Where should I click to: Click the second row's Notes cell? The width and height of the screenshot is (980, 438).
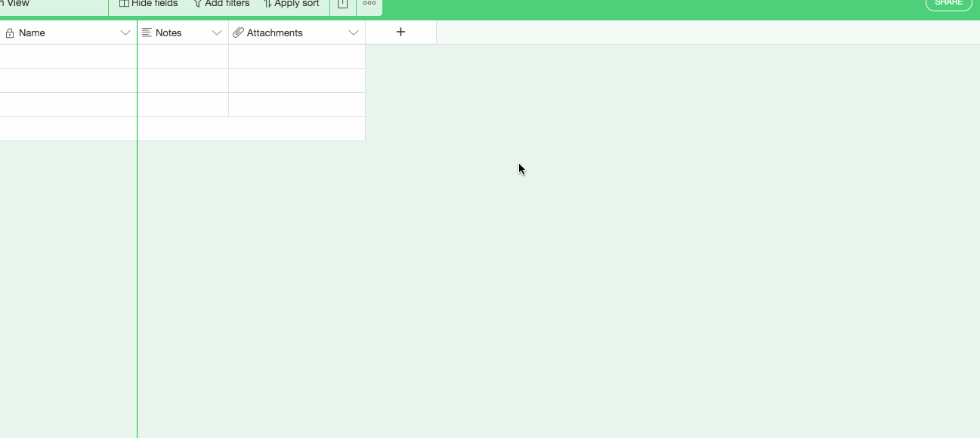pos(183,81)
